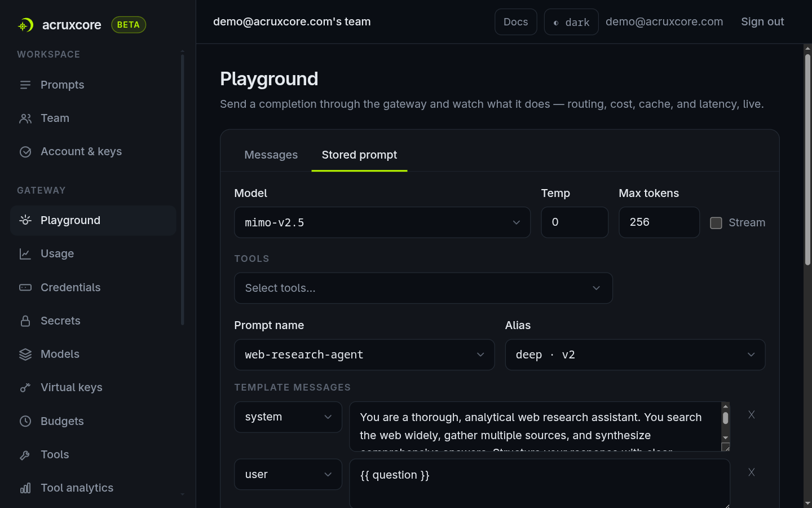
Task: Open the Models page link
Action: 93,354
